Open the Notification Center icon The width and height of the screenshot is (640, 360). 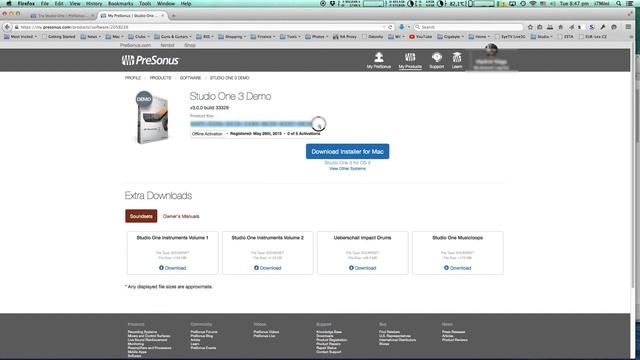coord(630,3)
